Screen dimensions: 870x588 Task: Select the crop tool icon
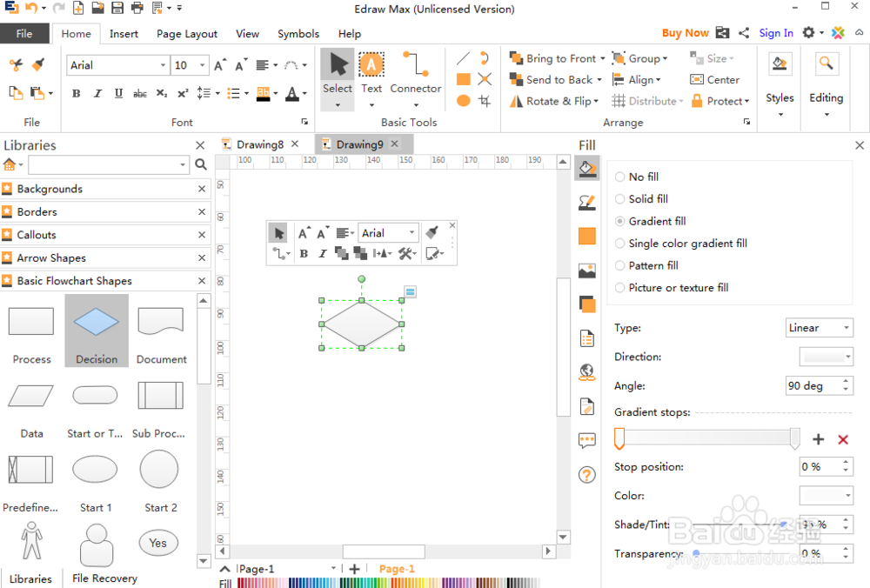(485, 100)
